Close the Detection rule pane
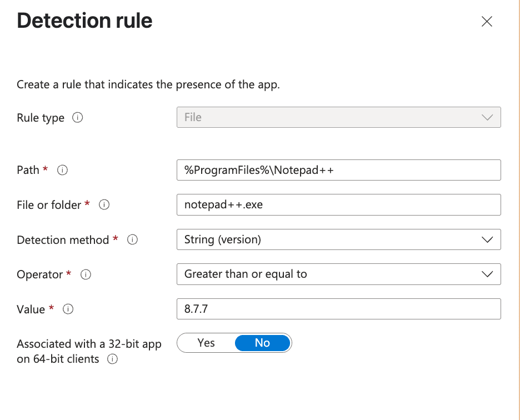 tap(487, 22)
